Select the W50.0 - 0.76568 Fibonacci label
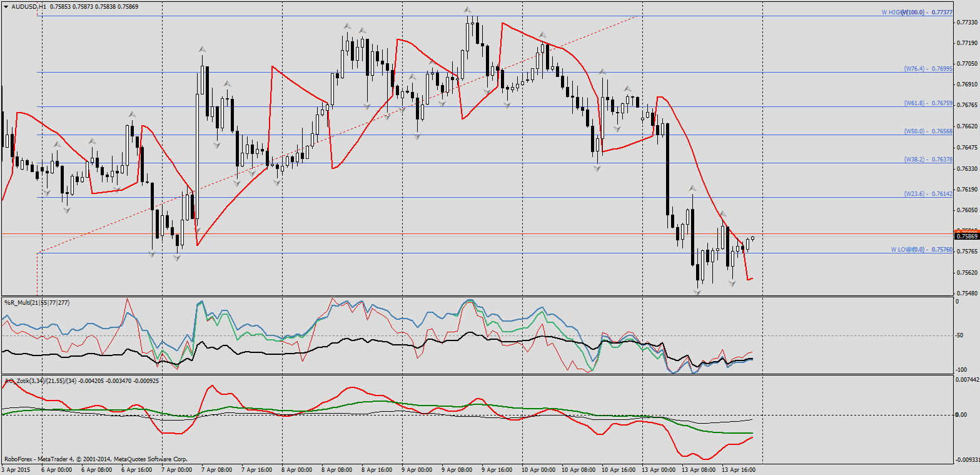 click(928, 131)
